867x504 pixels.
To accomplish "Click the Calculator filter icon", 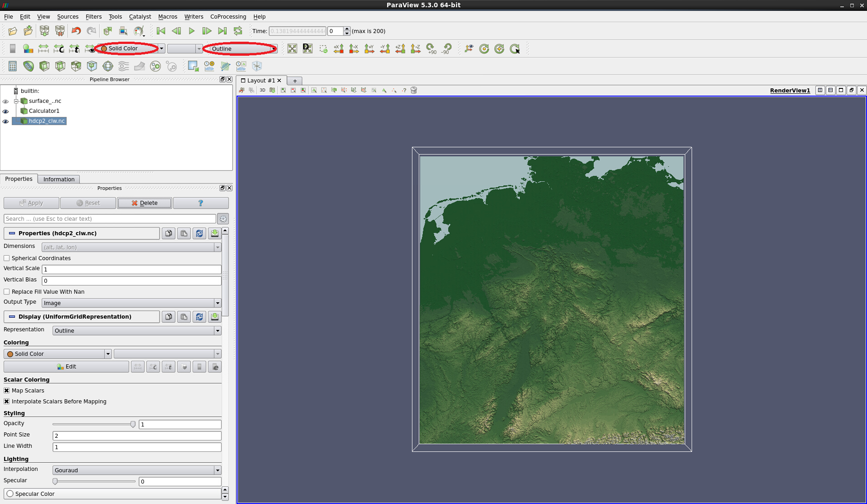I will [x=13, y=66].
